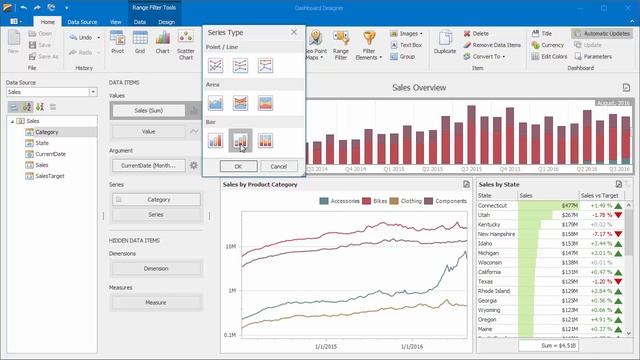Viewport: 640px width, 360px height.
Task: Open the quick access toolbar customize arrow
Action: [x=67, y=8]
